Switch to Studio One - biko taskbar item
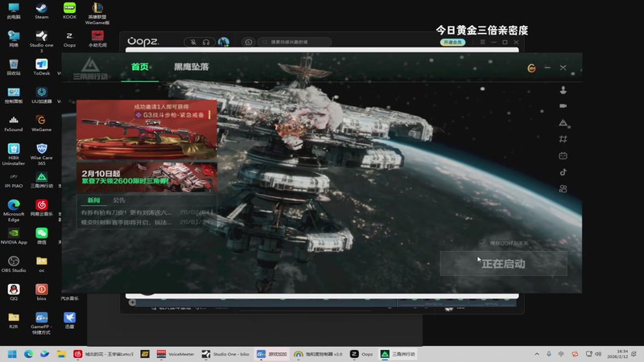 pos(225,354)
